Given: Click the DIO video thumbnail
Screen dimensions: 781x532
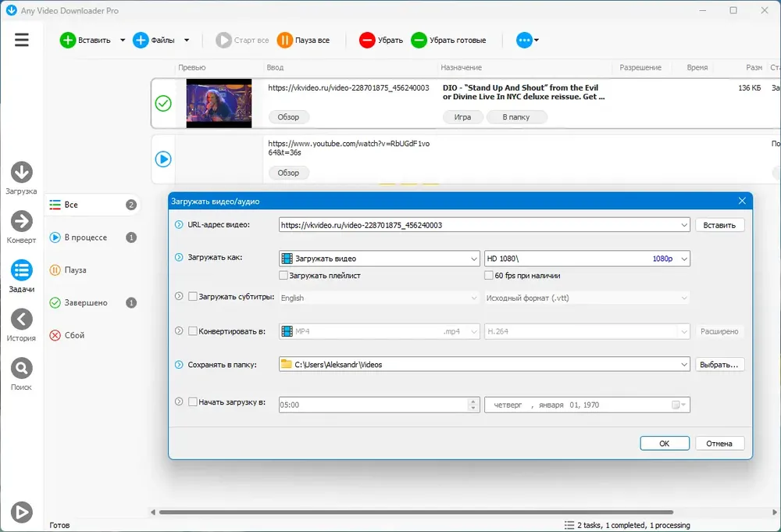Looking at the screenshot, I should coord(219,103).
